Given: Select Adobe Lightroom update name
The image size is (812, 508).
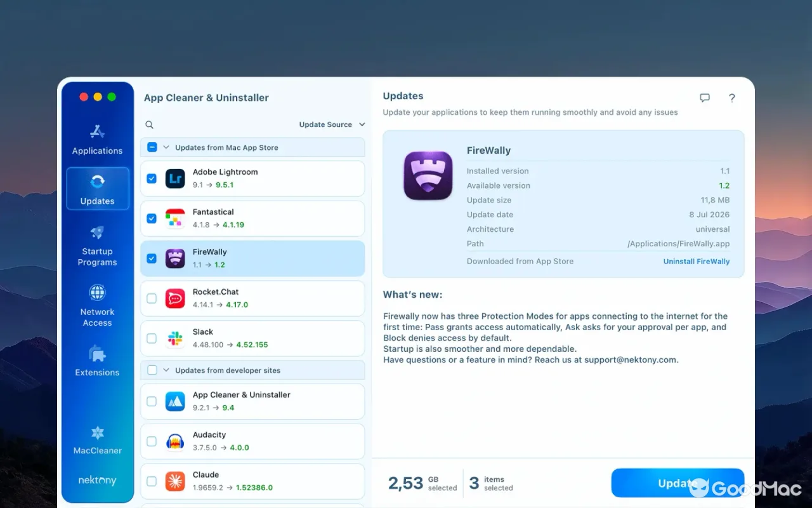Looking at the screenshot, I should point(225,172).
